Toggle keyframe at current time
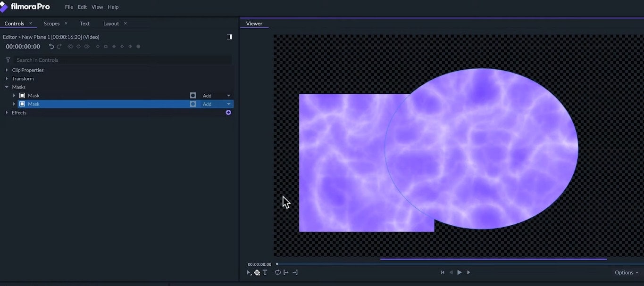 [x=78, y=47]
